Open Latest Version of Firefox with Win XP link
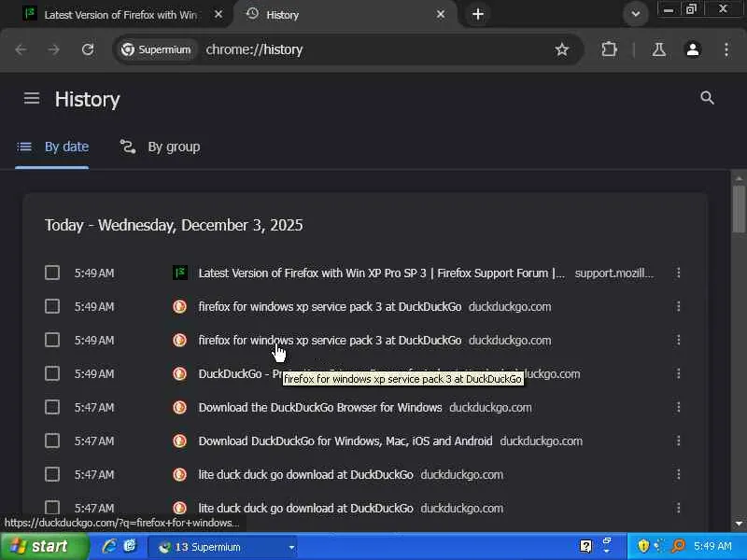 tap(382, 273)
